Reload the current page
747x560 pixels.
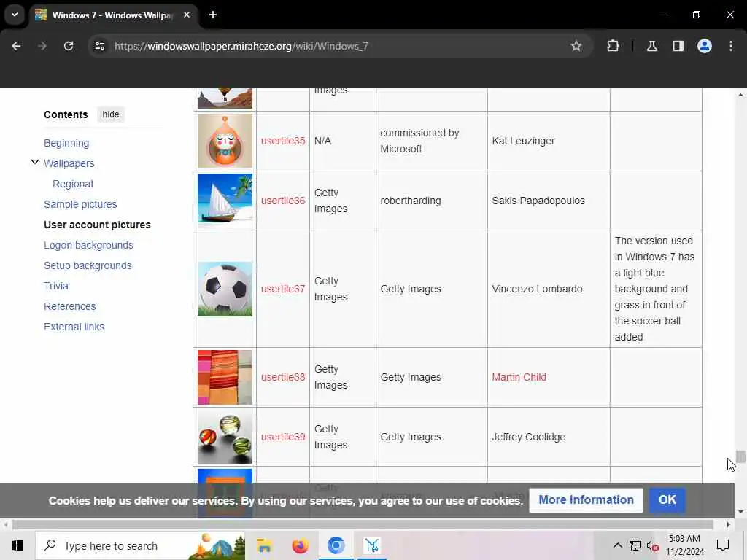click(69, 46)
